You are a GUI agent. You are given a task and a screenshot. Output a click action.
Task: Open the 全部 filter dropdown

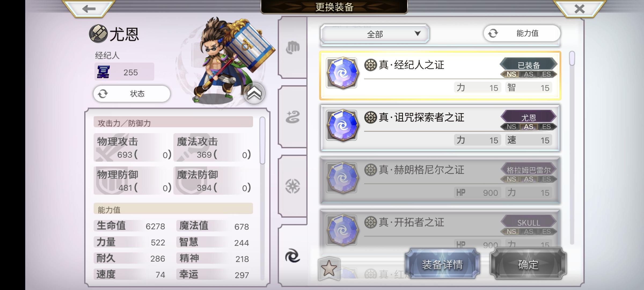pos(375,34)
